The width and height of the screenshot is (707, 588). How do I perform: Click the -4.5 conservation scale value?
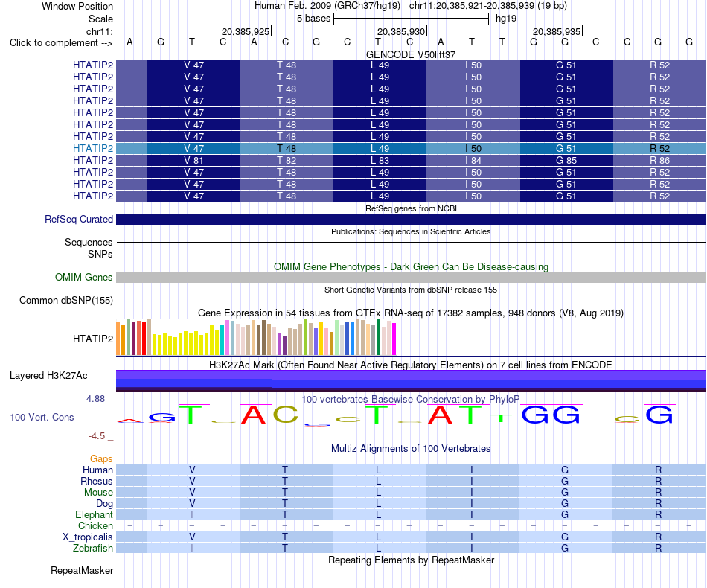click(97, 436)
